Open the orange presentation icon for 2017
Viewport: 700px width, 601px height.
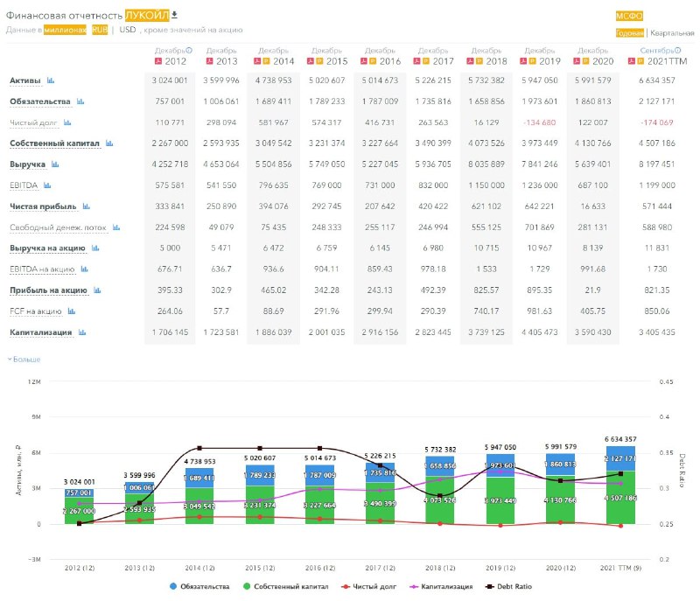click(x=426, y=60)
